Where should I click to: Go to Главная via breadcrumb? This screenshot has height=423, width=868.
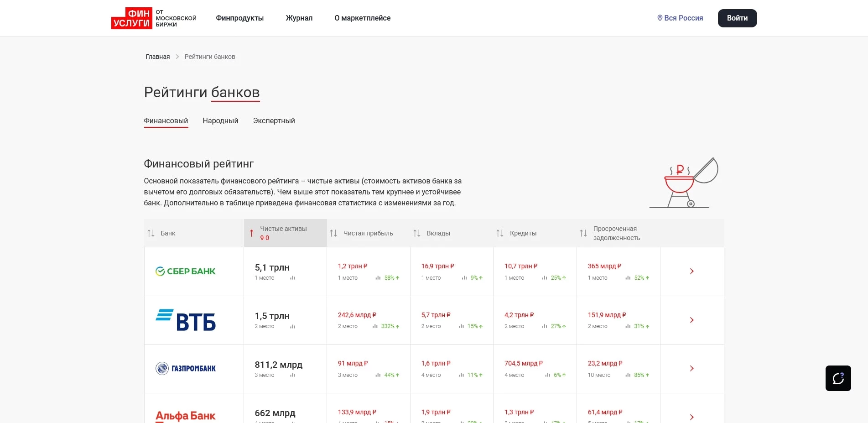pyautogui.click(x=157, y=57)
